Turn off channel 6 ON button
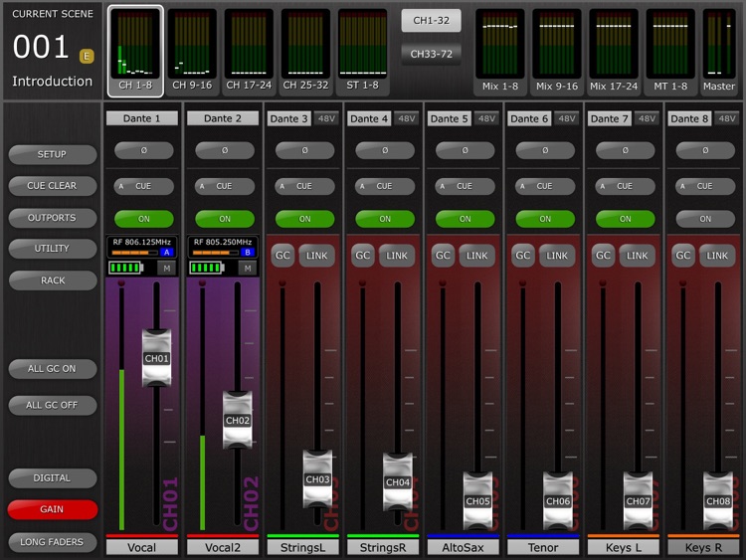 tap(545, 219)
